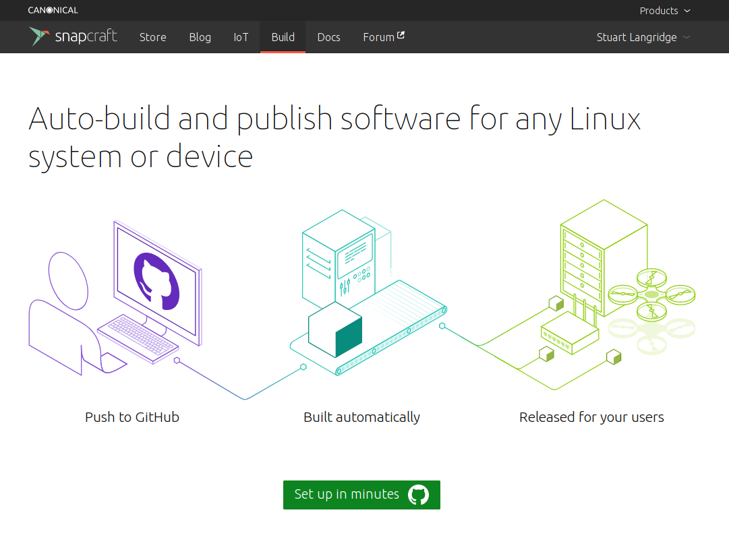Screen dimensions: 729x560
Task: Click the snapcraft bird logo icon
Action: 39,36
